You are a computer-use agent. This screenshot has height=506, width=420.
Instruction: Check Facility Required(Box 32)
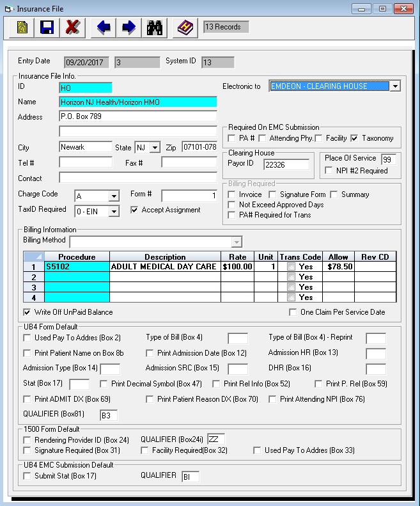(144, 450)
